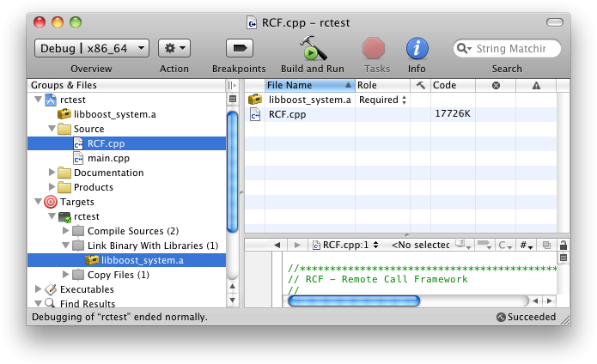Viewport: 597px width, 364px height.
Task: Click the Targets bullseye icon
Action: pos(51,202)
